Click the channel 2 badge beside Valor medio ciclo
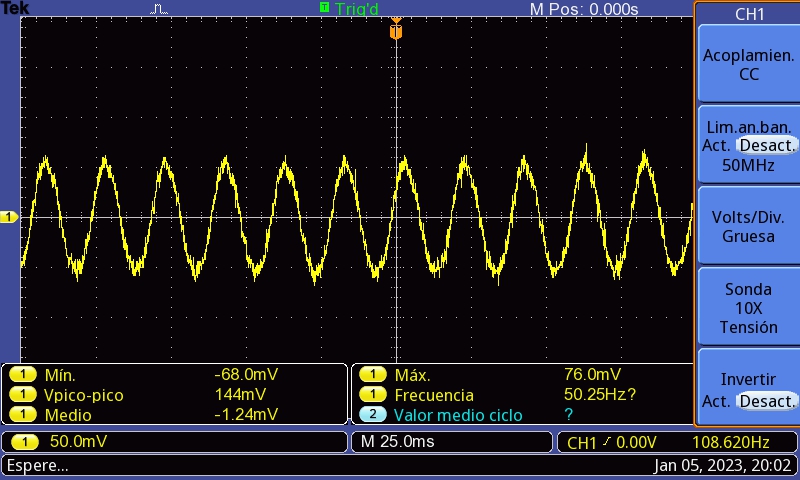This screenshot has height=480, width=800. [x=372, y=415]
